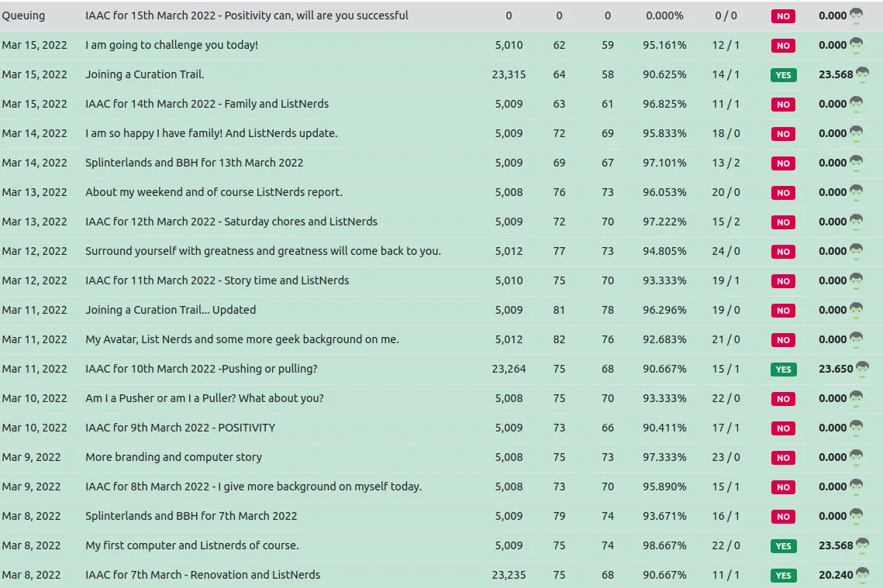Viewport: 883px width, 588px height.
Task: Open 'Splinterlands and BBH for 13th March 2022'
Action: click(x=194, y=163)
